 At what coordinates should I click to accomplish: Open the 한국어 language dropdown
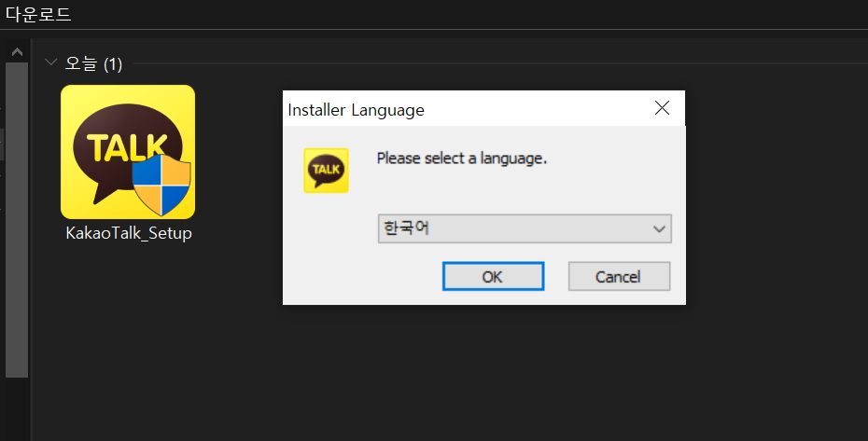525,228
